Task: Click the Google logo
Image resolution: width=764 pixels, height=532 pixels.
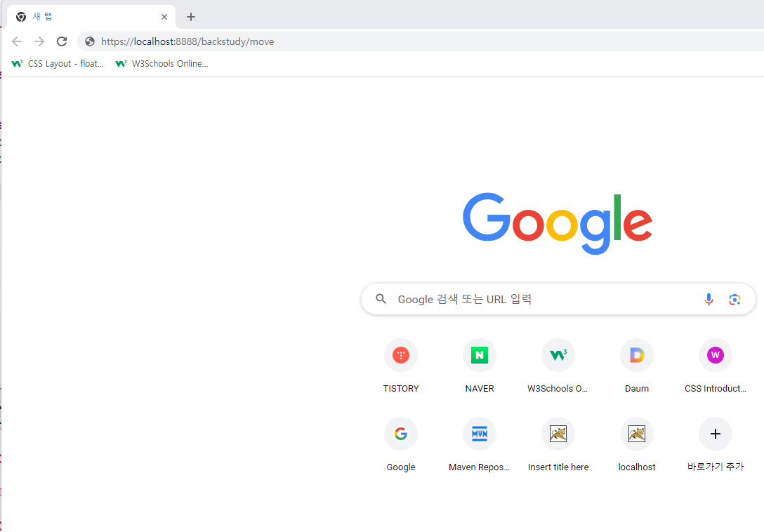Action: pos(558,224)
